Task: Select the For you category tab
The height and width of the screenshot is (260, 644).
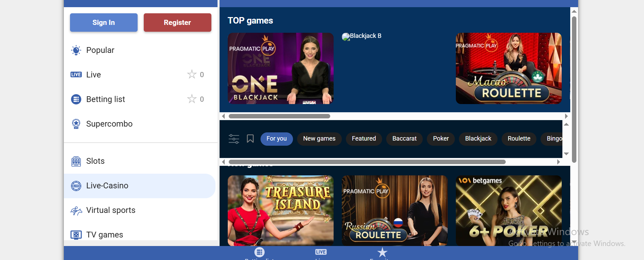Action: click(277, 139)
